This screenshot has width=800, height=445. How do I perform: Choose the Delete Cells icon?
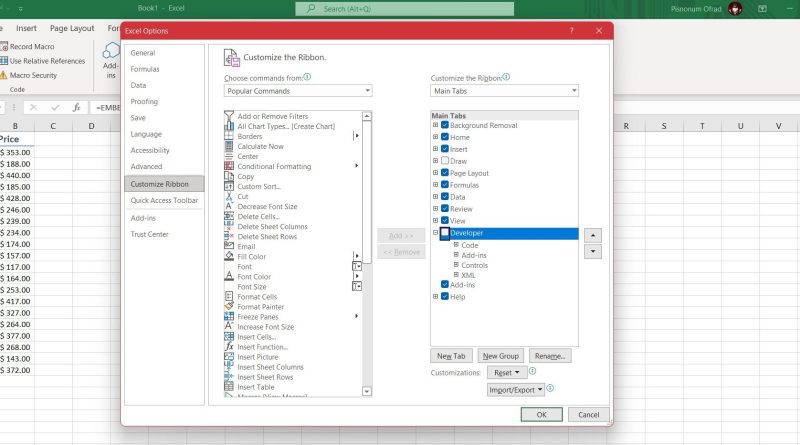[229, 216]
